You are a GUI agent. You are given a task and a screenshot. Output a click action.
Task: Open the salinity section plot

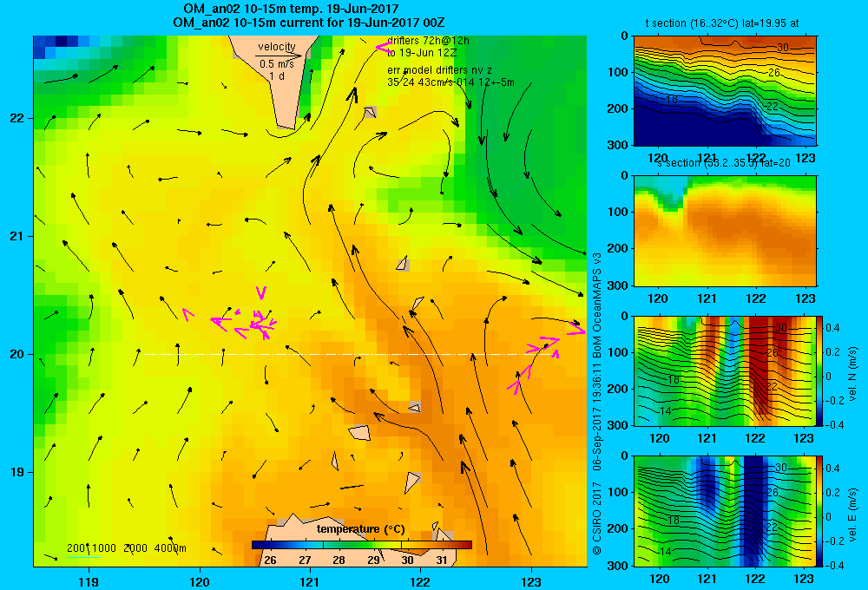coord(725,231)
